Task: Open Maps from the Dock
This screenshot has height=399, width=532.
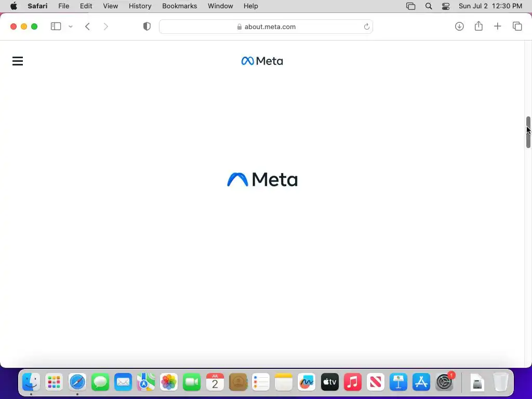Action: pyautogui.click(x=146, y=382)
